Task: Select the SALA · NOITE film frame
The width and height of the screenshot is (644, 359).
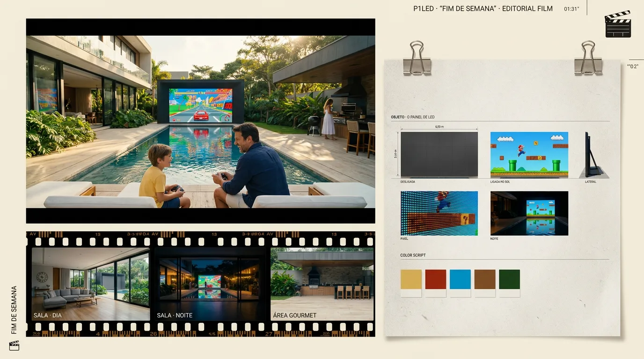Action: pyautogui.click(x=210, y=284)
